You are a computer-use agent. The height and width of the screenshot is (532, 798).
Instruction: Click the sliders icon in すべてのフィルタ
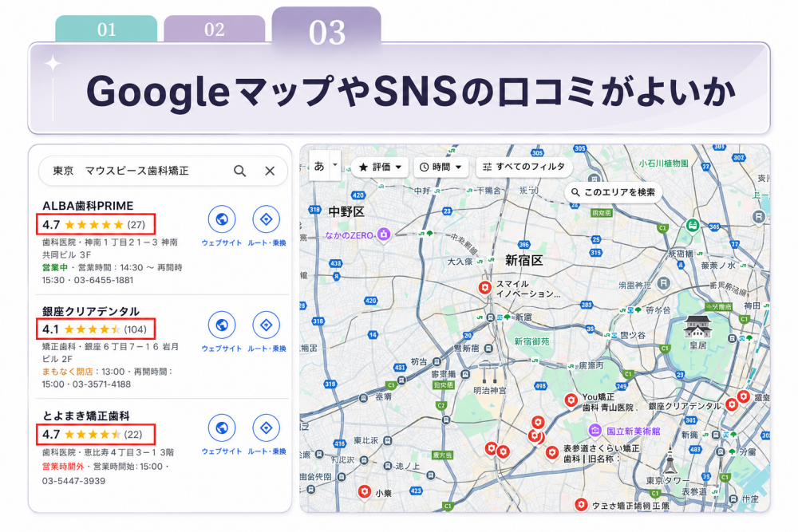click(x=487, y=167)
